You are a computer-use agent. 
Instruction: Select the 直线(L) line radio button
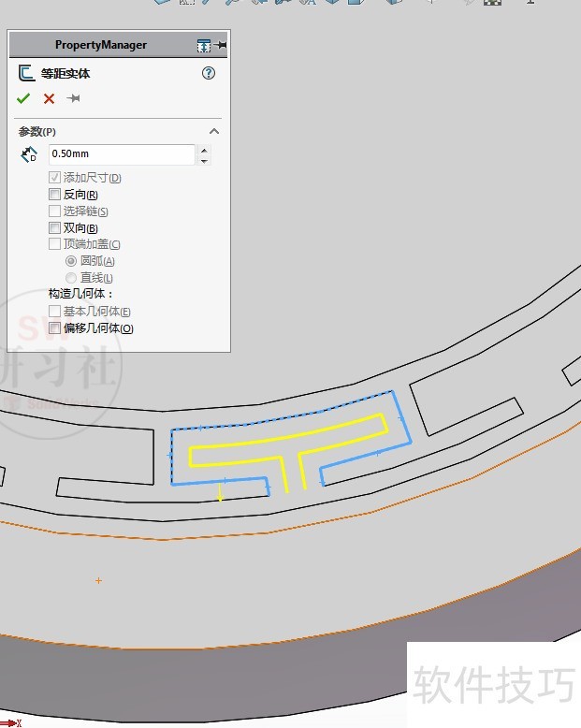[x=71, y=278]
